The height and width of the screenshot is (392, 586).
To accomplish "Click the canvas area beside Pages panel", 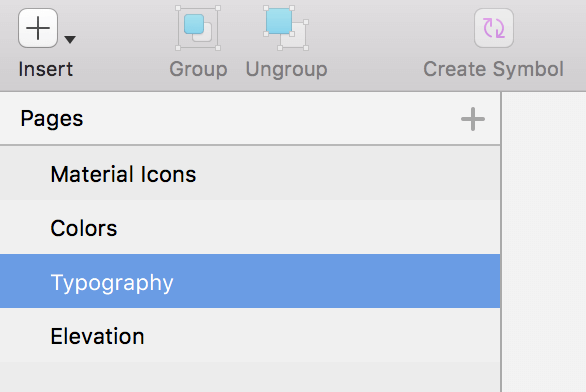I will click(x=544, y=242).
